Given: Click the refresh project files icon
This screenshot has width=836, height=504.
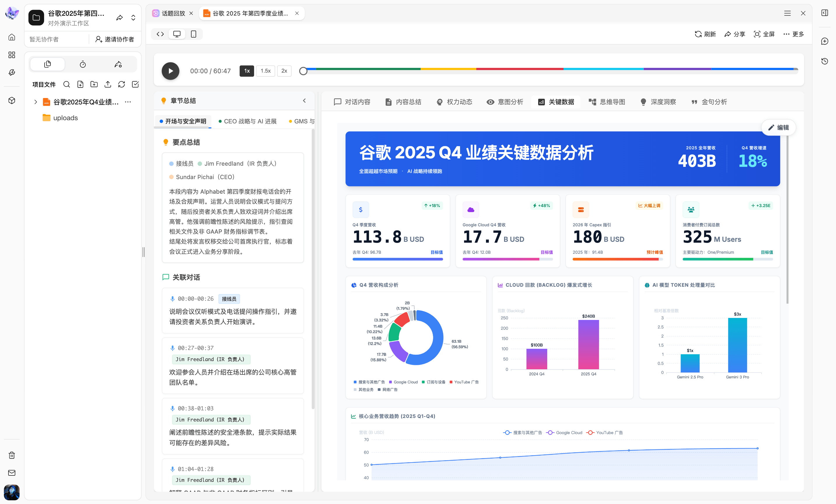Looking at the screenshot, I should (x=121, y=85).
